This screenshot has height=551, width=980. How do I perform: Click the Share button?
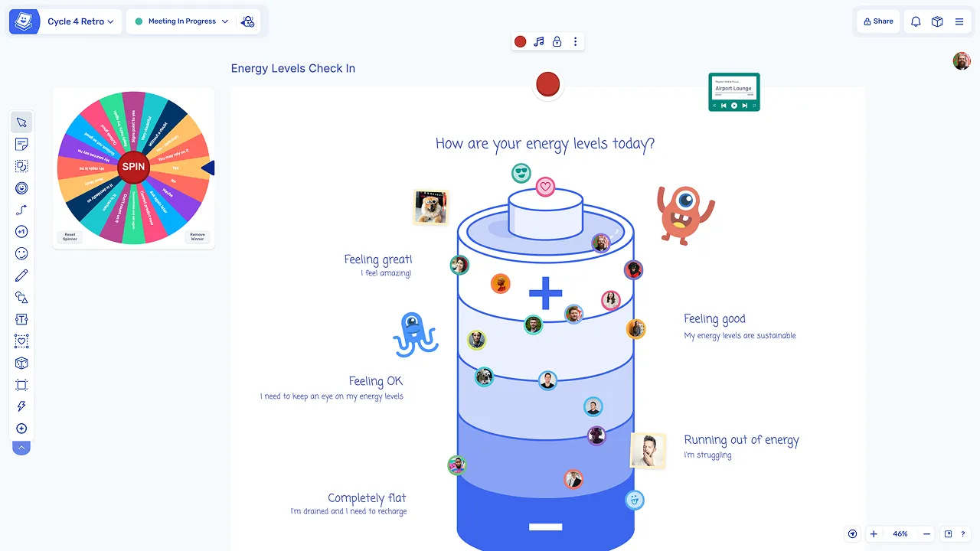878,21
